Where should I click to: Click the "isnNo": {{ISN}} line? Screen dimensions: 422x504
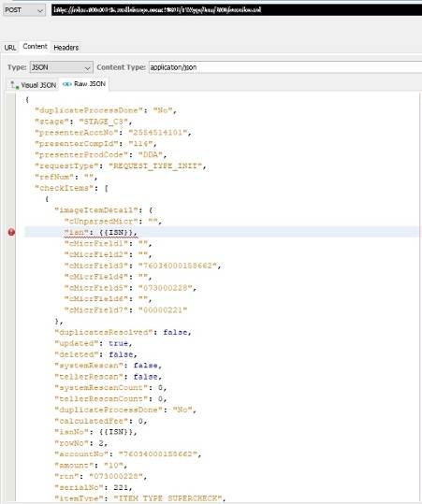(x=95, y=432)
